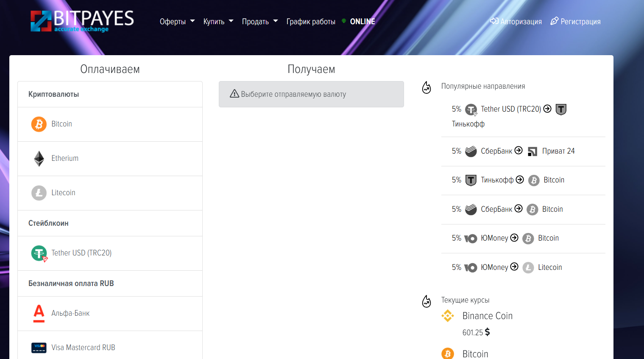This screenshot has width=644, height=359.
Task: Select the Etherium diamond icon
Action: tap(39, 159)
